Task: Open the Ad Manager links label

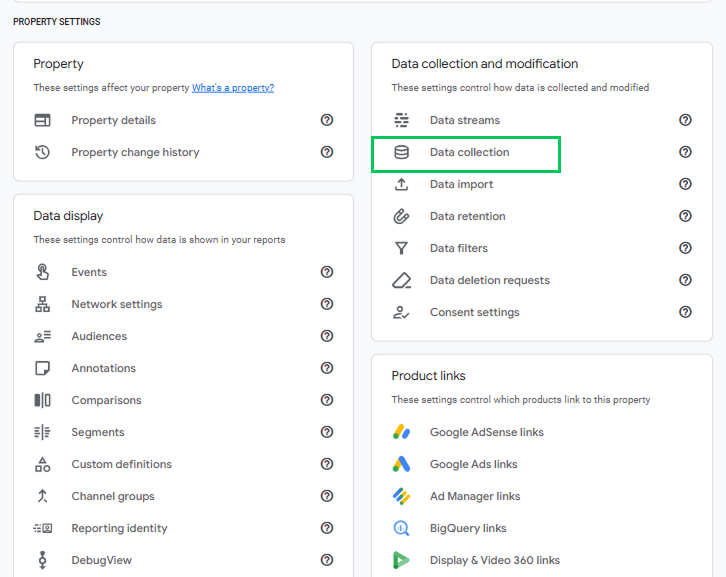Action: tap(475, 496)
